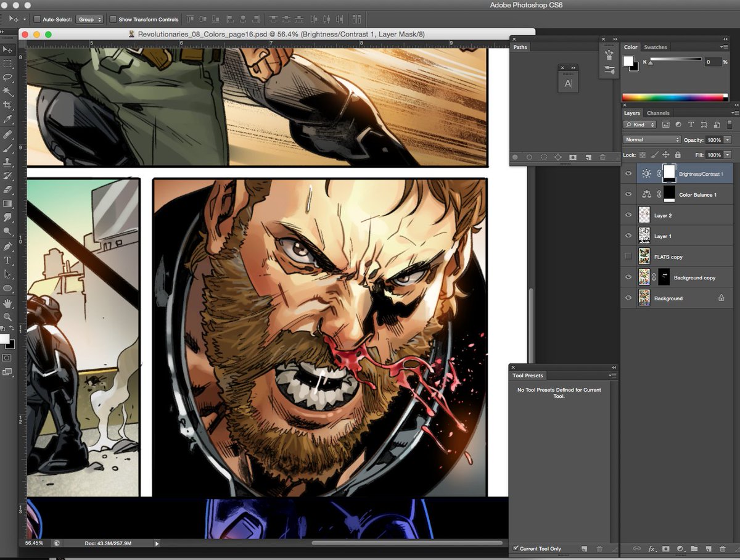The width and height of the screenshot is (740, 560).
Task: Hide the Color Balance 1 layer
Action: coord(628,194)
